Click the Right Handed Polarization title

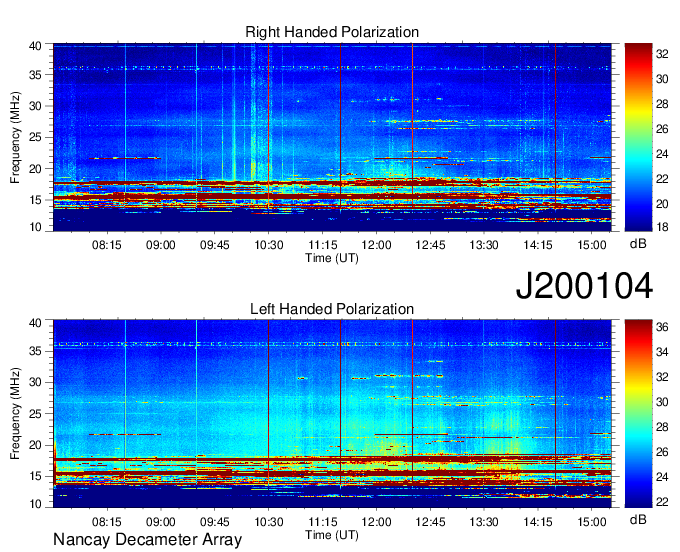(x=332, y=32)
